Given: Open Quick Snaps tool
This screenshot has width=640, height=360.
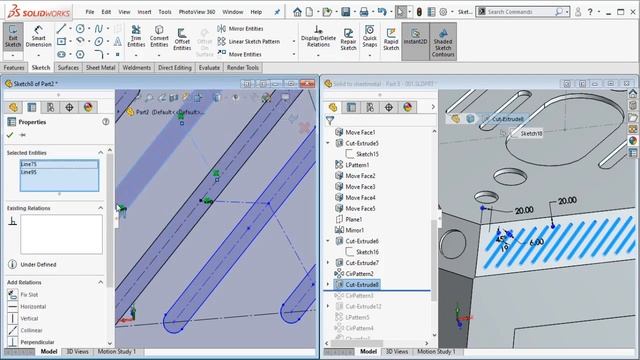Looking at the screenshot, I should 370,37.
